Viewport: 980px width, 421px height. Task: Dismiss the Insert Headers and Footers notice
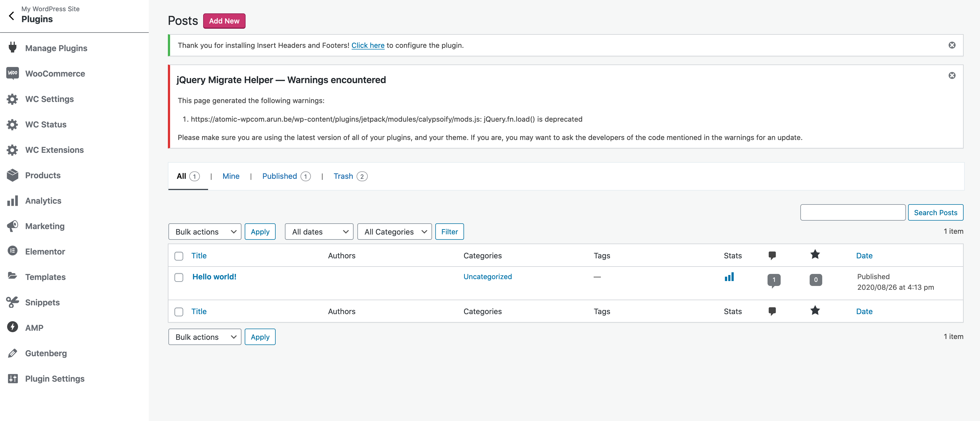click(952, 45)
